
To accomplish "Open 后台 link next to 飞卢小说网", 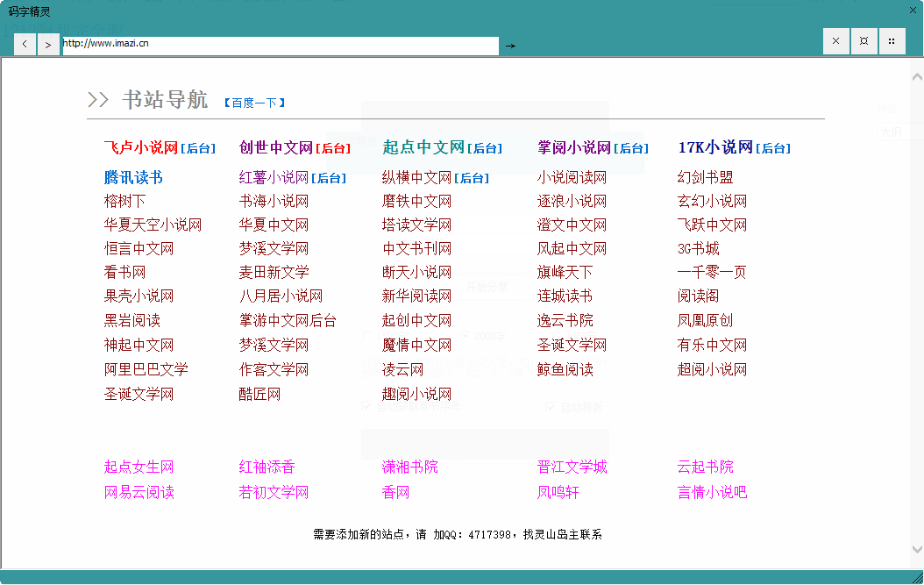I will [x=198, y=148].
